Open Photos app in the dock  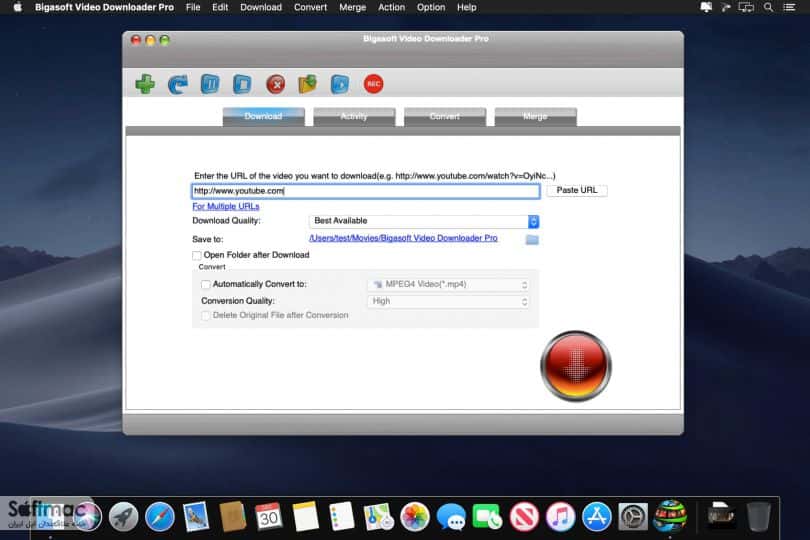tap(414, 517)
